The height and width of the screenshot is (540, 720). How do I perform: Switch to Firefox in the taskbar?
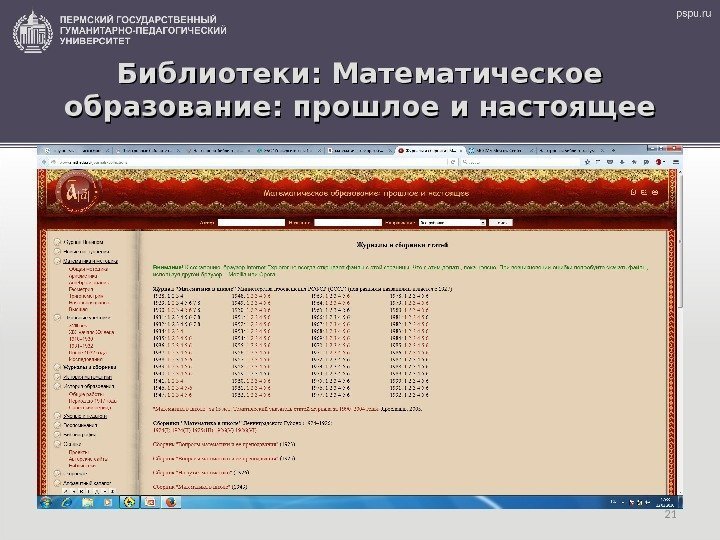(171, 502)
